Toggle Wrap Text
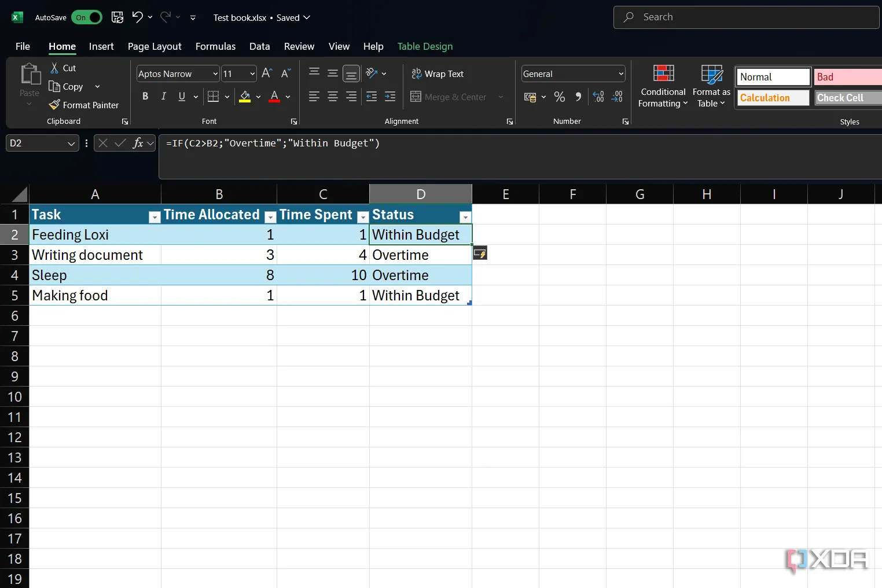 pyautogui.click(x=438, y=73)
